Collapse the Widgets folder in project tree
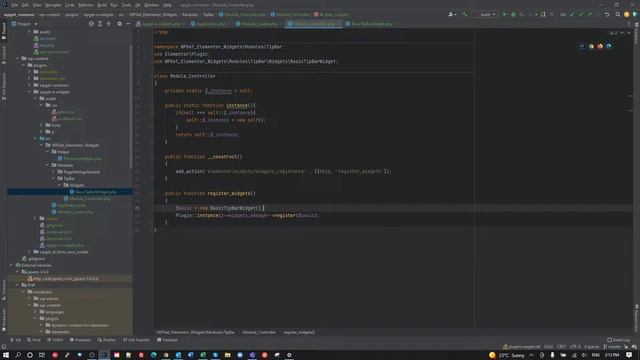 (60, 185)
